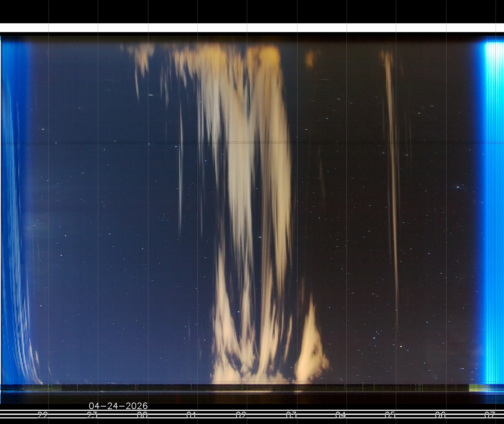Click the 05 hour label
Viewport: 504px width, 424px height.
[390, 415]
